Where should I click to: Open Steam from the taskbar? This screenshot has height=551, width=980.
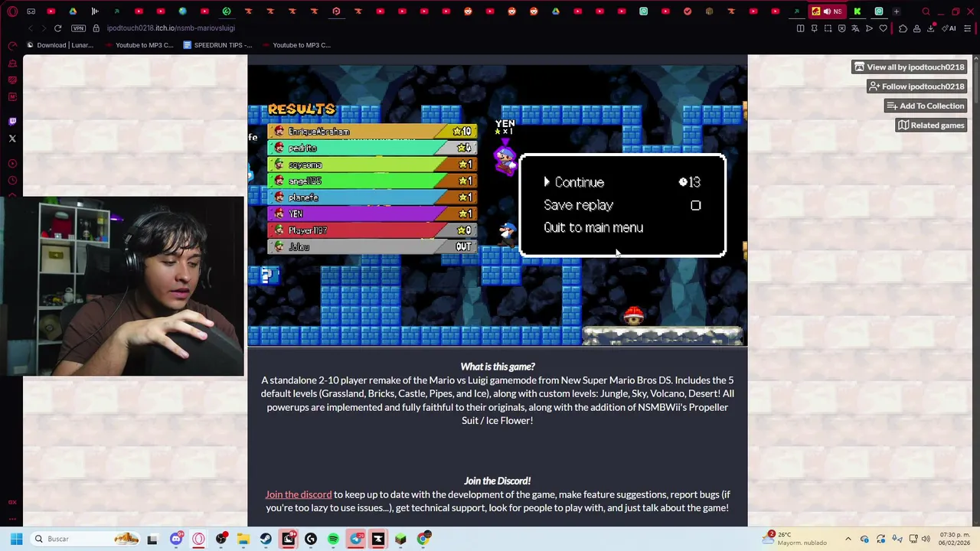point(266,539)
